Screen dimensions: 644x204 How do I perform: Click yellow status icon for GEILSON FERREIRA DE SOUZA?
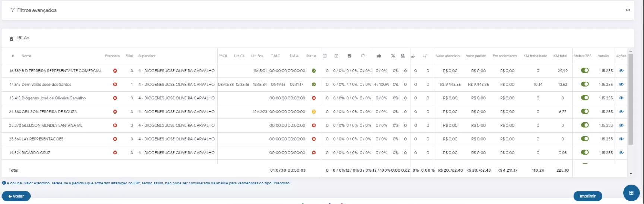(x=314, y=112)
